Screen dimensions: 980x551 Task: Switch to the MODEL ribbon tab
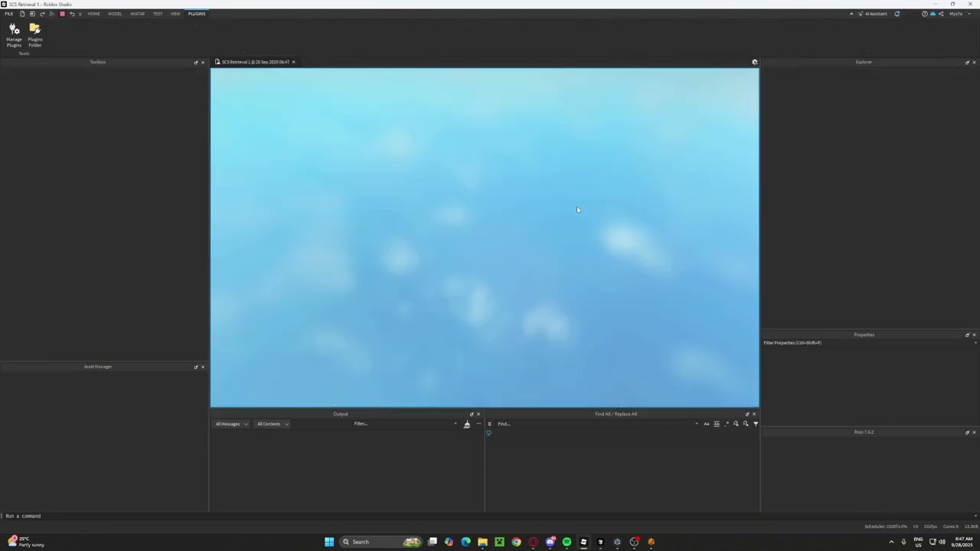pos(115,14)
